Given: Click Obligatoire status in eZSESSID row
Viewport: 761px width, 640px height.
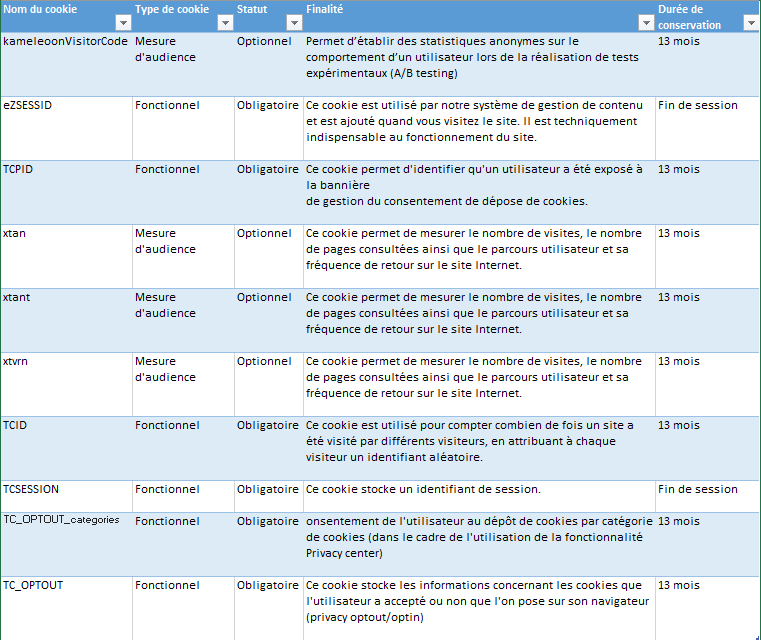Looking at the screenshot, I should [x=269, y=128].
